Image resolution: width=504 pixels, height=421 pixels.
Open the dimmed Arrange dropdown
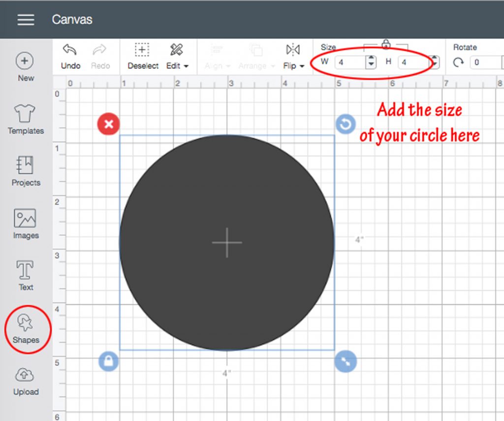(x=256, y=57)
